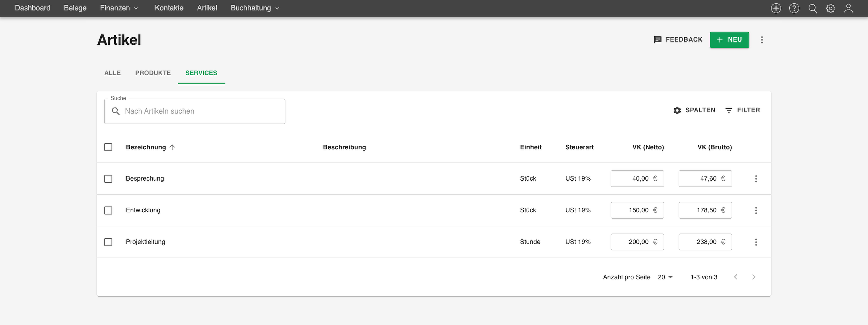Expand the Buchhaltung menu dropdown
Viewport: 868px width, 325px height.
tap(255, 8)
